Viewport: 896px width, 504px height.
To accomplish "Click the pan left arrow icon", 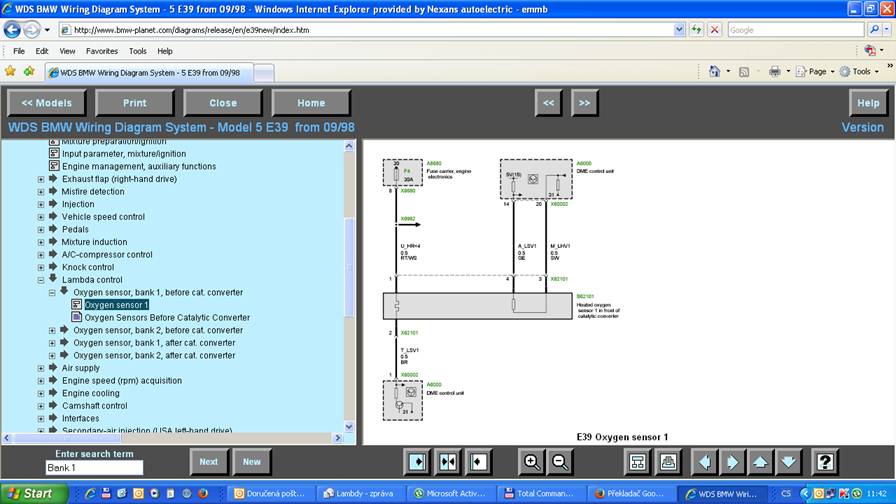I will pos(705,462).
